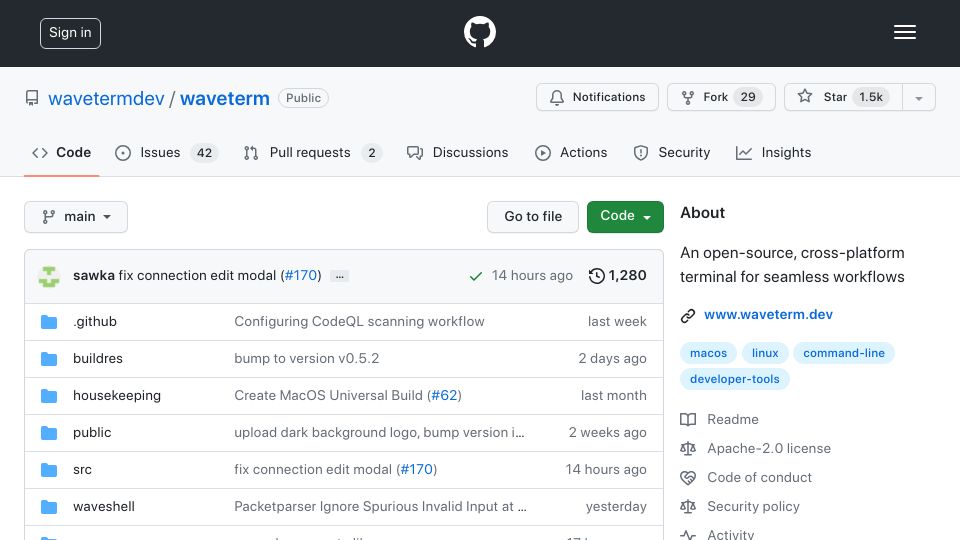Click the Security policy scale icon
This screenshot has width=960, height=540.
(688, 506)
